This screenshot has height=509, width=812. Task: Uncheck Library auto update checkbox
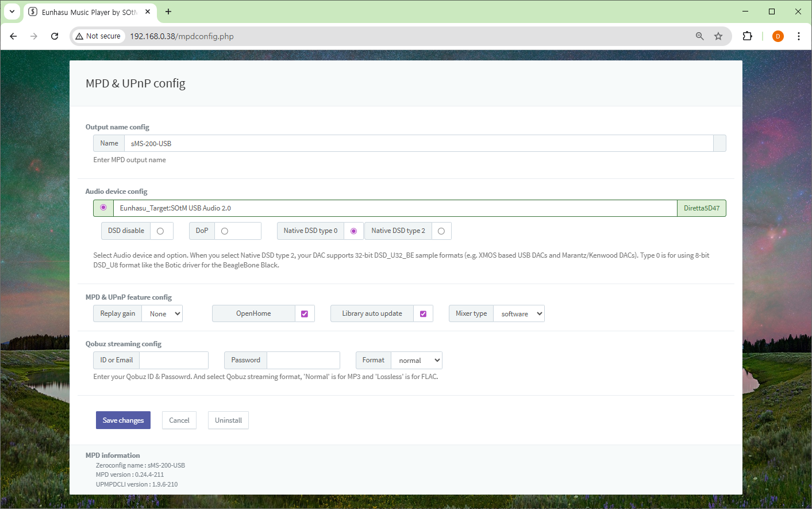click(x=423, y=314)
